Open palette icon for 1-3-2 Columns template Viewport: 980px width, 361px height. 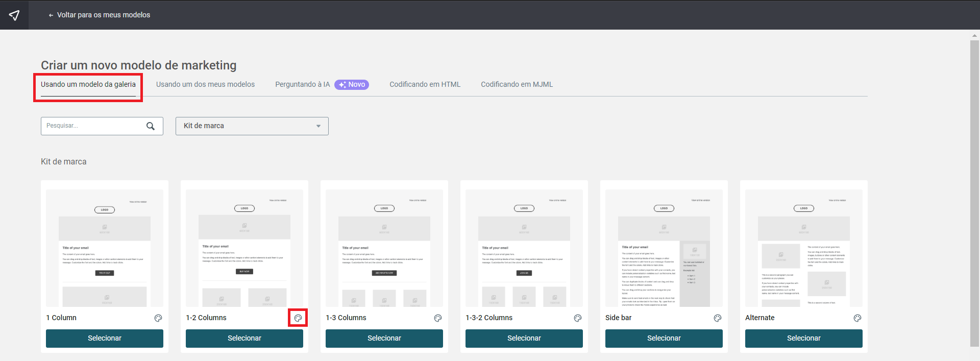[578, 318]
